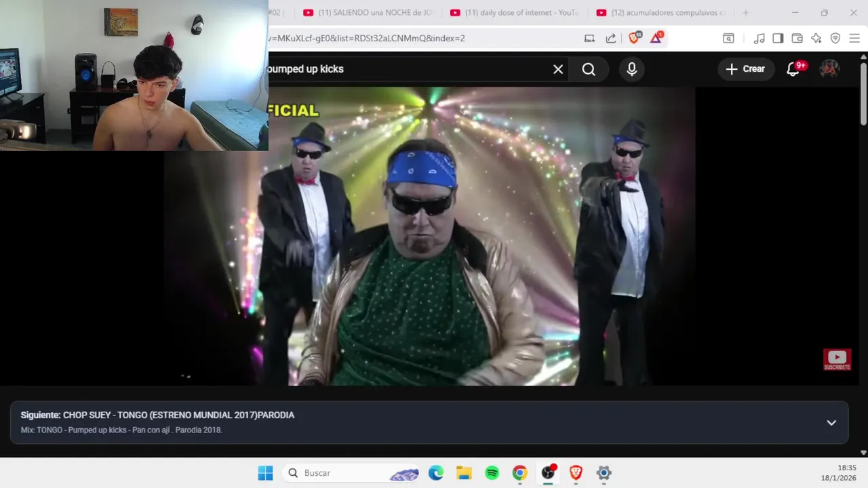This screenshot has width=868, height=488.
Task: Open Settings gear from the taskbar
Action: (604, 473)
